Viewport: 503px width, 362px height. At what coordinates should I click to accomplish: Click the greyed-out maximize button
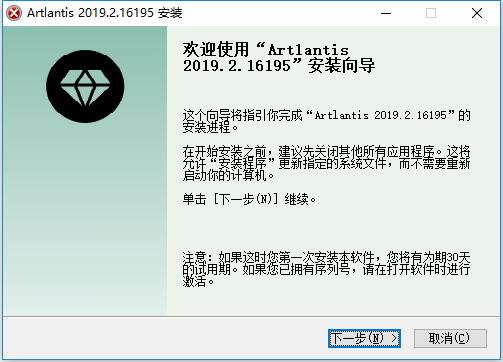click(x=431, y=13)
